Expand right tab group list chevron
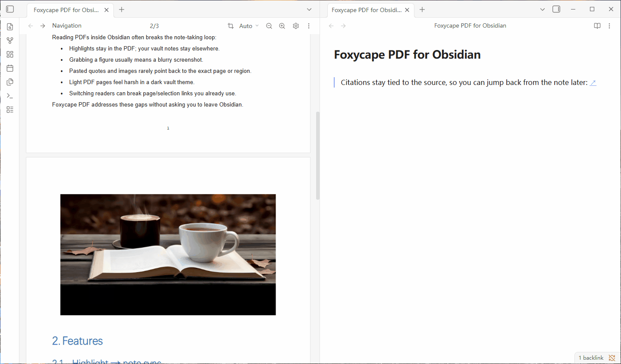The width and height of the screenshot is (621, 364). click(x=543, y=9)
